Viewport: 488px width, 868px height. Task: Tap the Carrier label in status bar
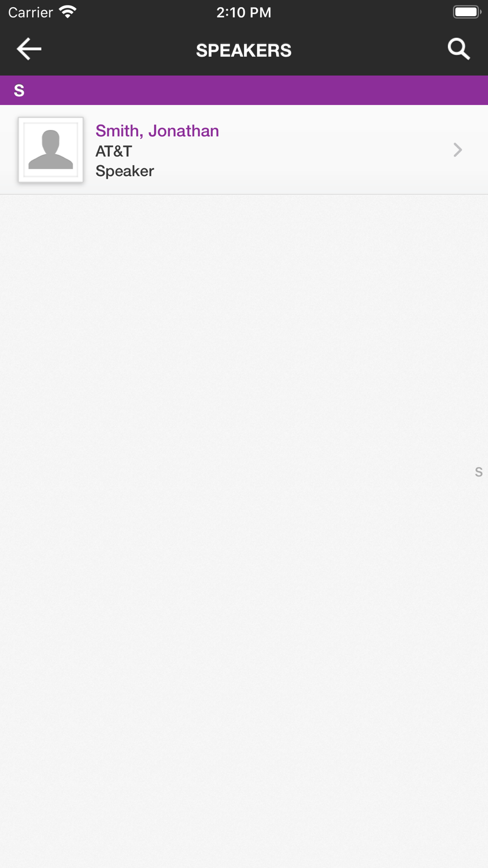(x=31, y=12)
